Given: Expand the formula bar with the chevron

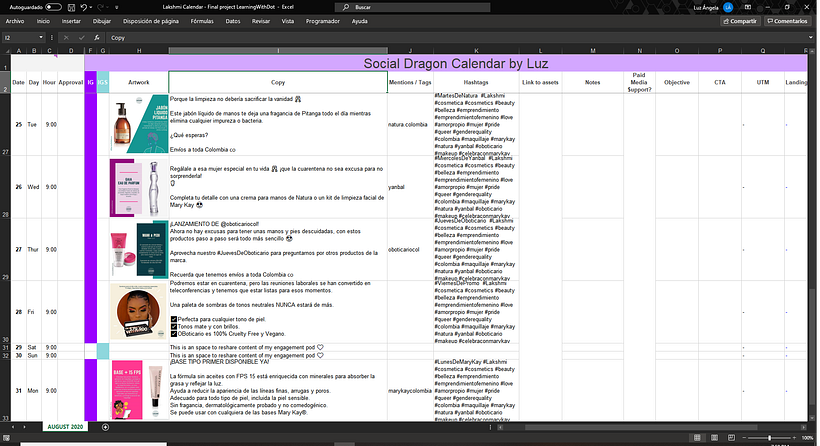Looking at the screenshot, I should tap(811, 38).
